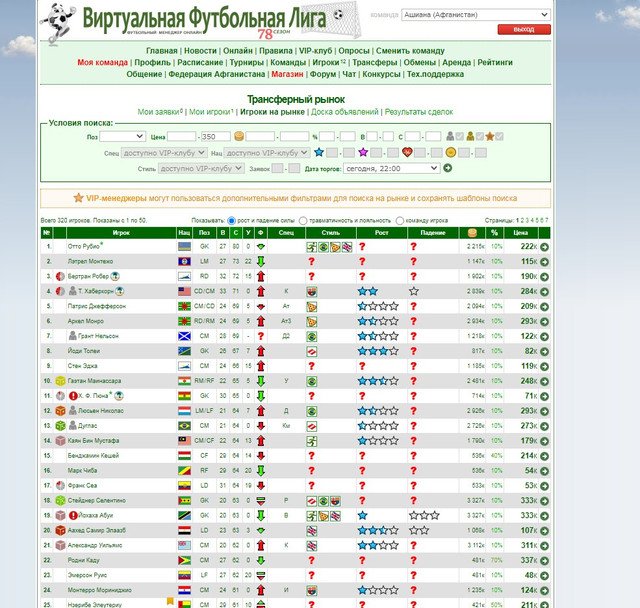Sort by Игрок column header
The height and width of the screenshot is (608, 640).
(121, 233)
